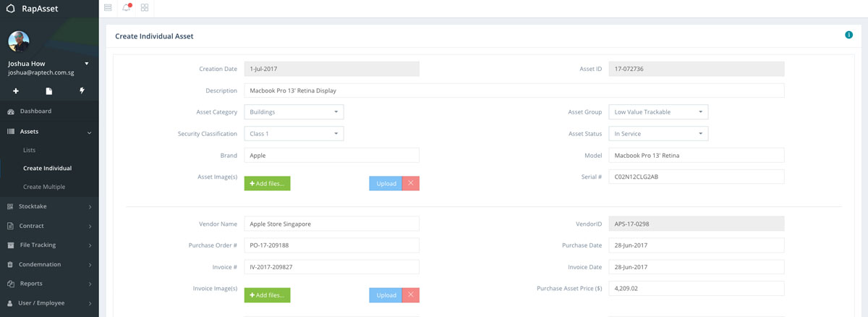The image size is (868, 317).
Task: Click Add files for Asset Image(s)
Action: point(267,184)
